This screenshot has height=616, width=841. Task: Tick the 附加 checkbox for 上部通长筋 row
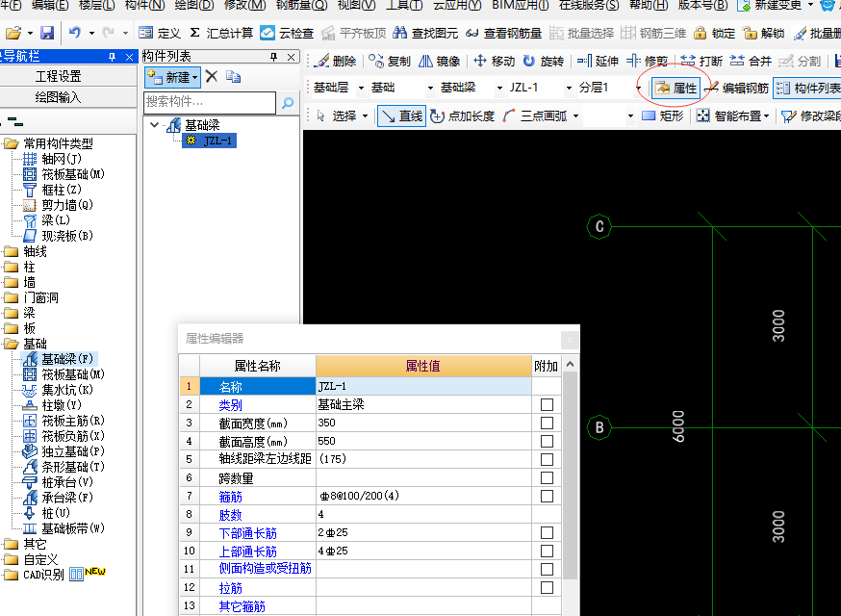[547, 551]
